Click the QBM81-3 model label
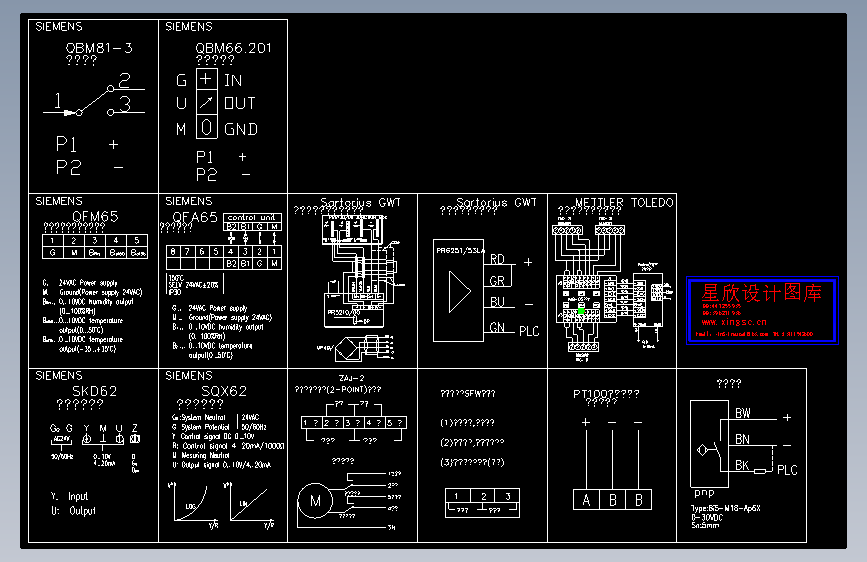 pyautogui.click(x=99, y=48)
